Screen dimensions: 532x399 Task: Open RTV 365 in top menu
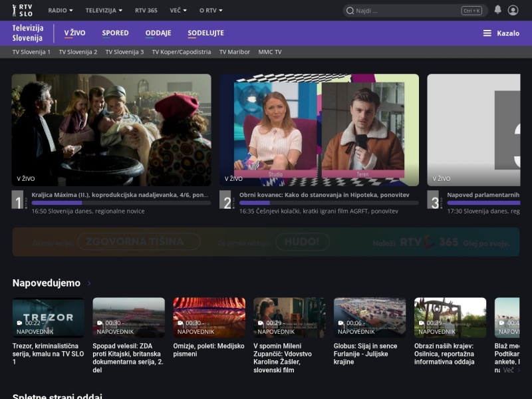146,11
